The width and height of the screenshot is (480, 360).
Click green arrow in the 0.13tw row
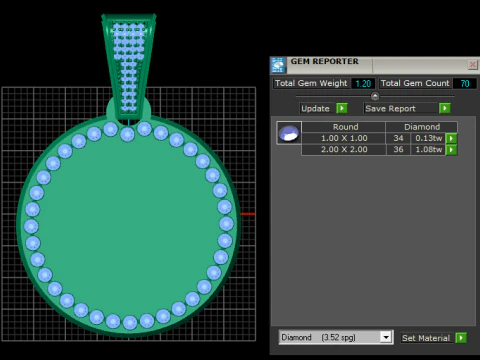point(451,138)
